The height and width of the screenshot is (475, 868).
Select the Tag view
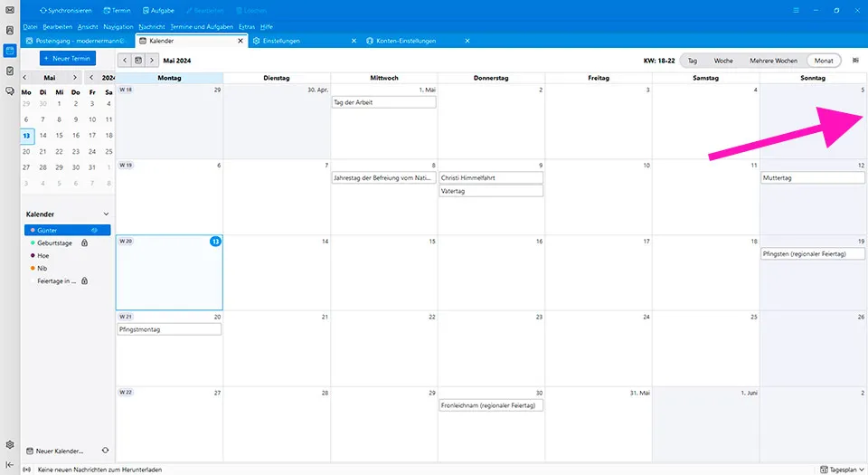click(693, 61)
